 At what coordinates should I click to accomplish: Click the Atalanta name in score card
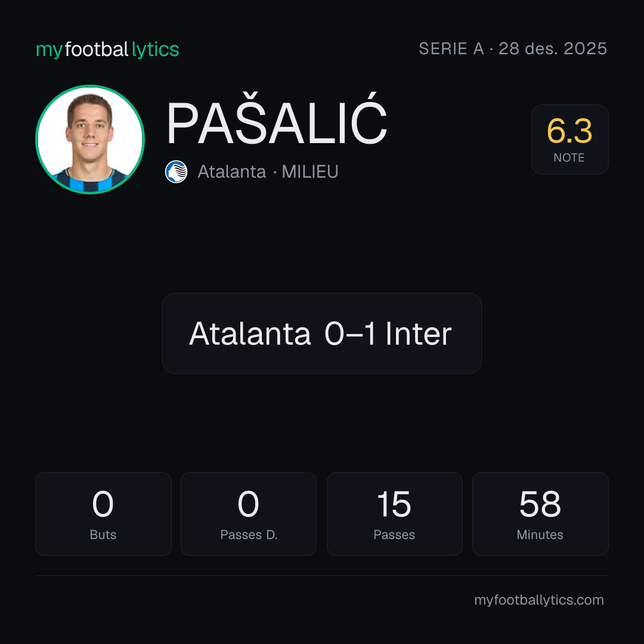click(x=250, y=333)
